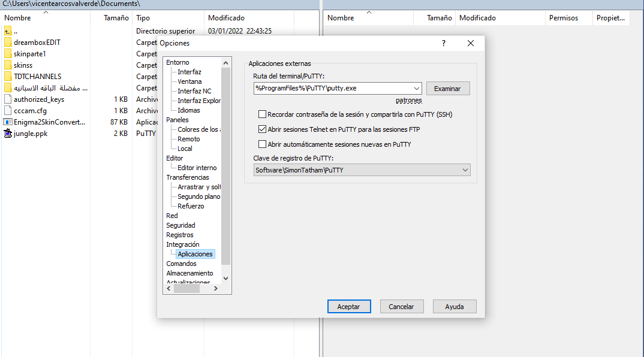Open the Seguridad options page
644x357 pixels.
coord(180,225)
